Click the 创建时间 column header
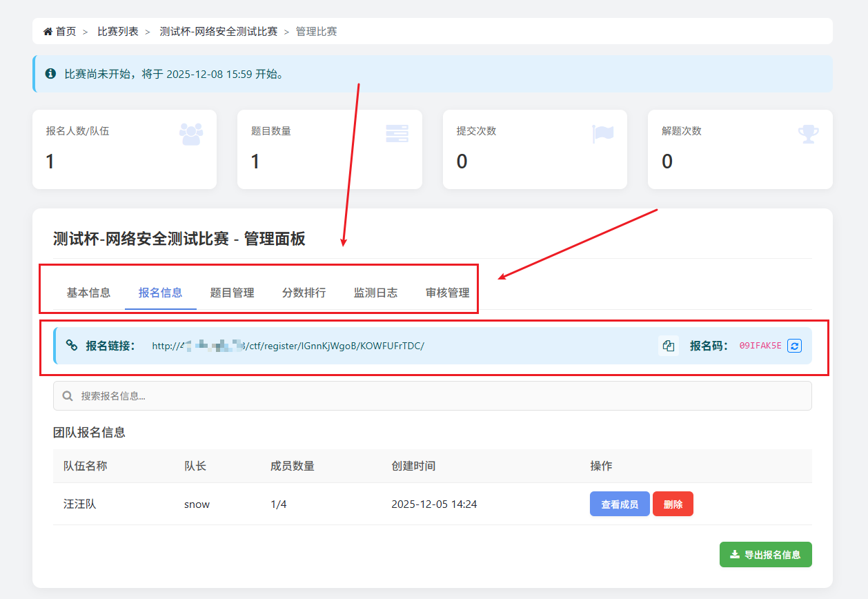Screen dimensions: 868x599 coord(413,466)
